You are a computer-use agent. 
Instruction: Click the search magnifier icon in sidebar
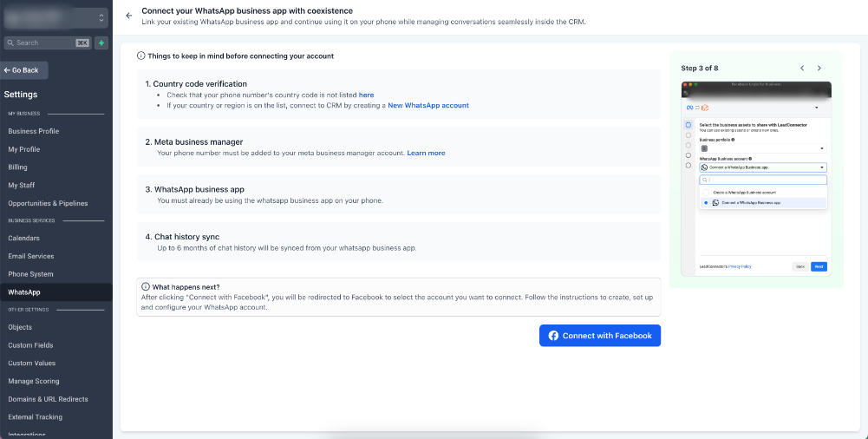point(10,43)
